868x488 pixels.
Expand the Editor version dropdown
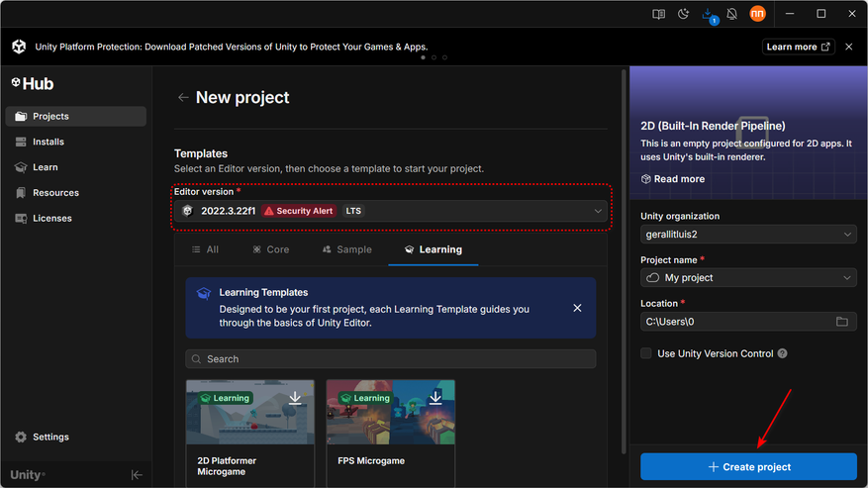(598, 211)
